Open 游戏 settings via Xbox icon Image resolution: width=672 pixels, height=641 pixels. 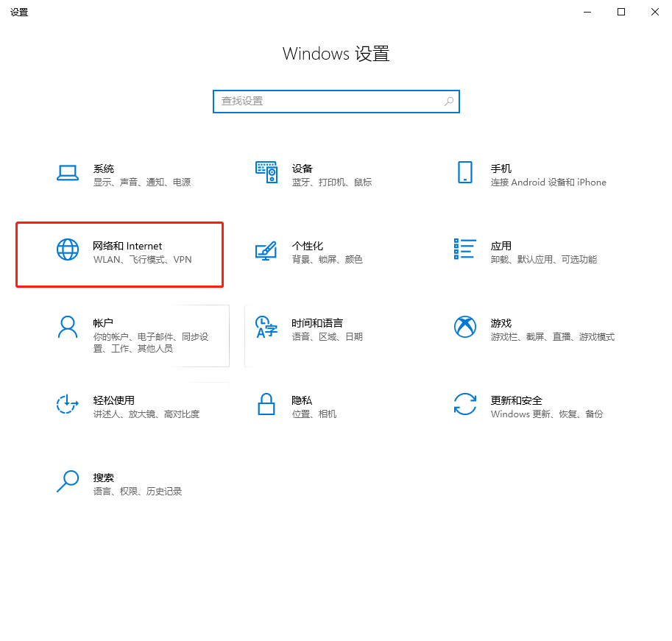pos(465,327)
